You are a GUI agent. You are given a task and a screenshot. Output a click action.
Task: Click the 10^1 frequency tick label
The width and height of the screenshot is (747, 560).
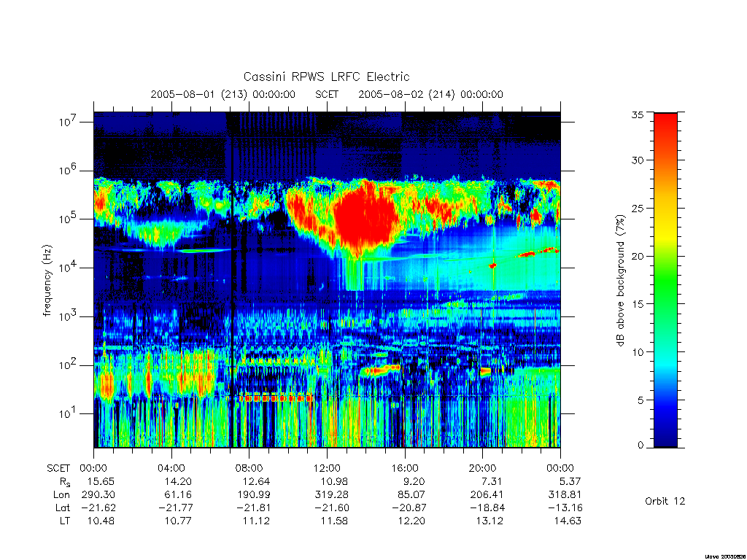coord(68,413)
